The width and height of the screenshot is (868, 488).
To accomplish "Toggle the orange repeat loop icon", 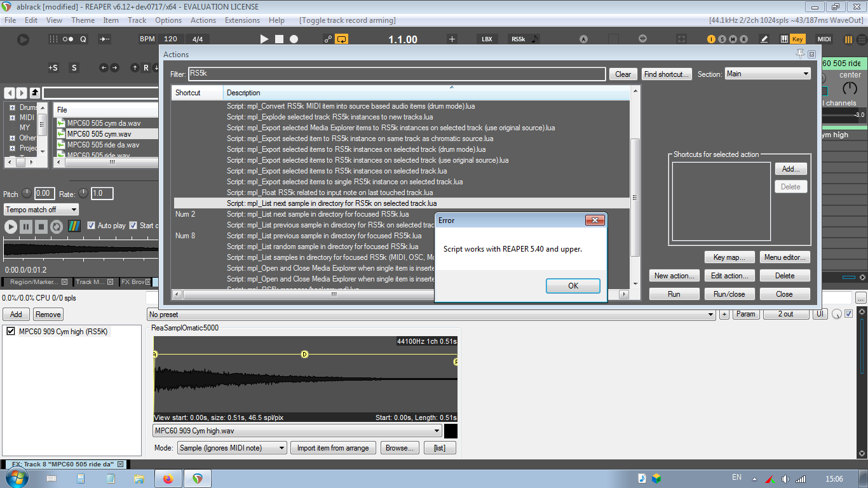I will pyautogui.click(x=342, y=39).
